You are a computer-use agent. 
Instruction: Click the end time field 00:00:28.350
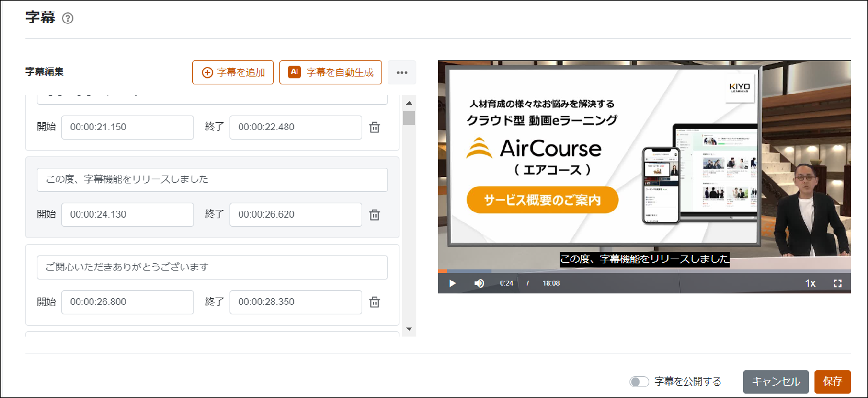click(296, 302)
